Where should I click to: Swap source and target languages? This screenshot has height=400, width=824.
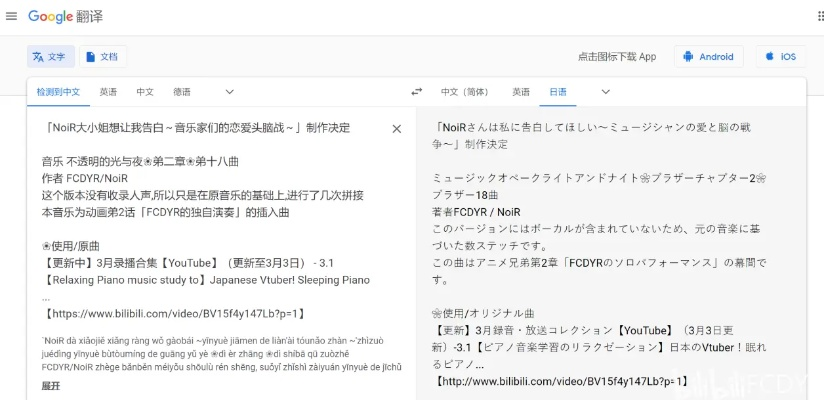pyautogui.click(x=416, y=92)
